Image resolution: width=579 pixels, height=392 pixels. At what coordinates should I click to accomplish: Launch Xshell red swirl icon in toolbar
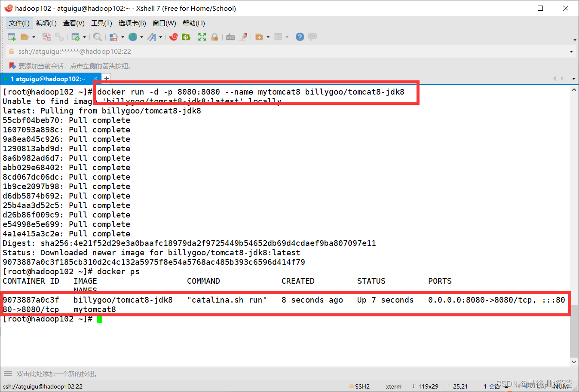pos(174,37)
